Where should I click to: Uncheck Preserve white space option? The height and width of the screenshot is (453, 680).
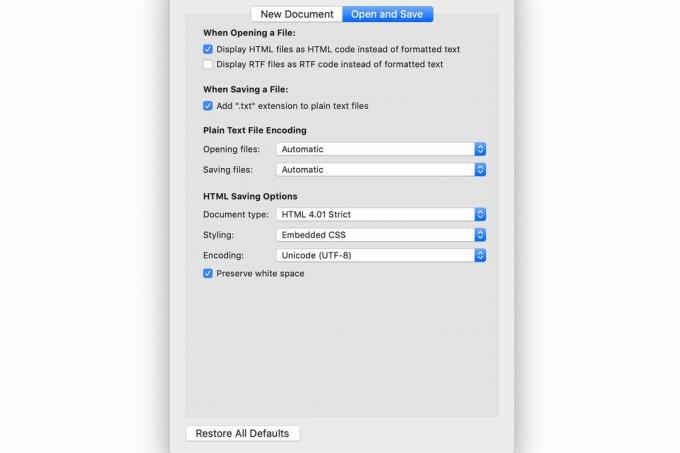pyautogui.click(x=208, y=273)
